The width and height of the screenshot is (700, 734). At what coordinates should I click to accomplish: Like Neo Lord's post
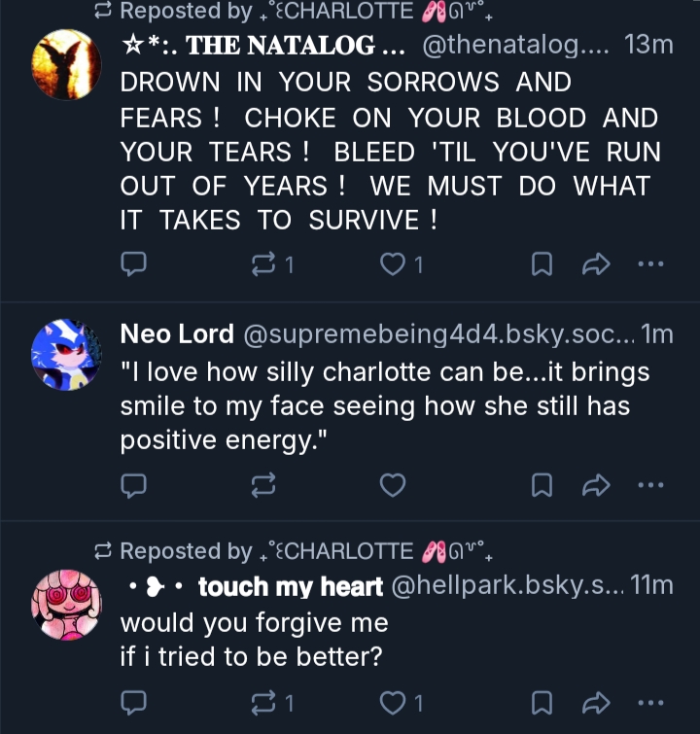392,484
